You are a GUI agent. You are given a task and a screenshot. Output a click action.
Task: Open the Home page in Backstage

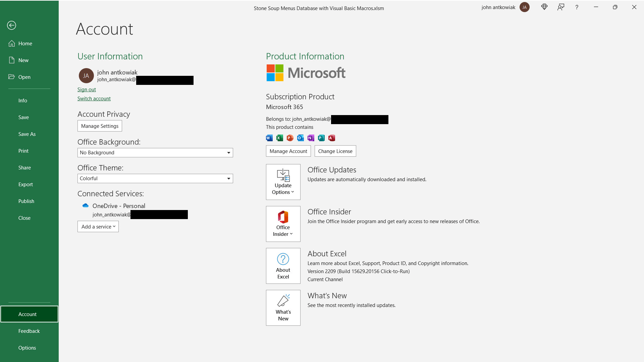coord(29,44)
